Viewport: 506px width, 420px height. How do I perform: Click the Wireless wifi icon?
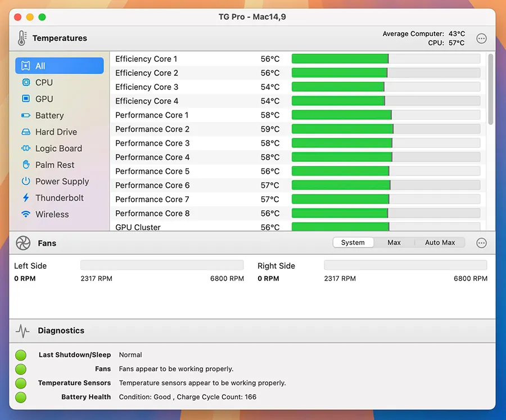(26, 214)
